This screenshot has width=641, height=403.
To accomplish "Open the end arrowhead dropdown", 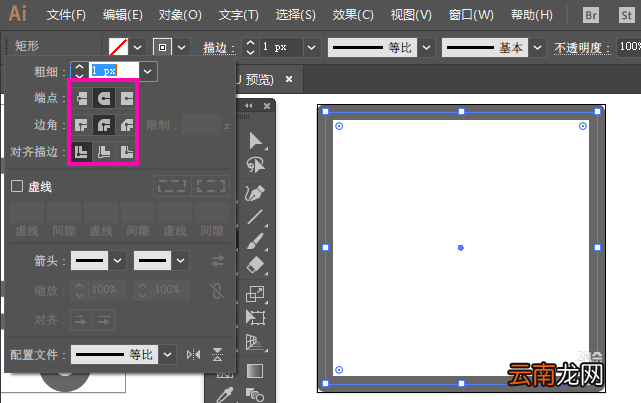I will tap(180, 260).
